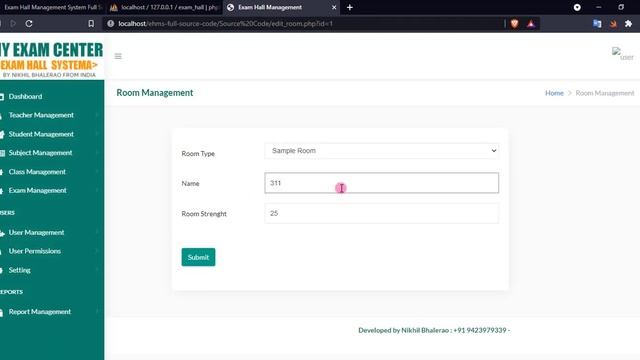Reload the page with browser refresh icon

tap(29, 24)
